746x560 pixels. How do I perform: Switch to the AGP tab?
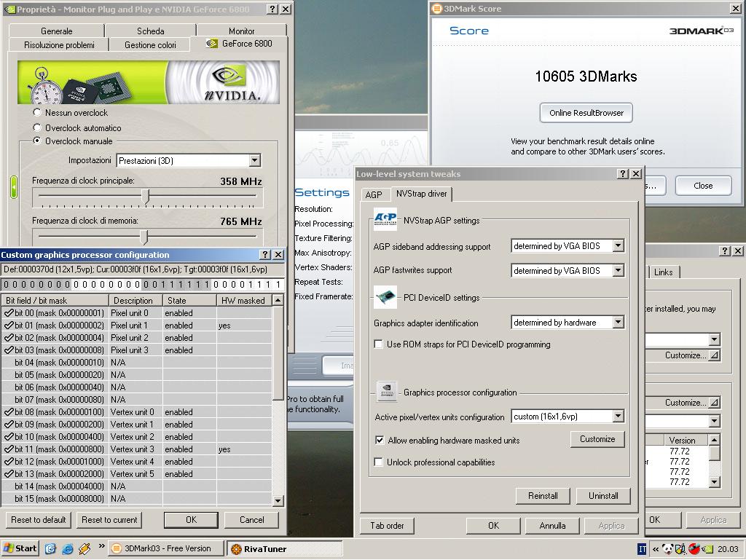[374, 194]
